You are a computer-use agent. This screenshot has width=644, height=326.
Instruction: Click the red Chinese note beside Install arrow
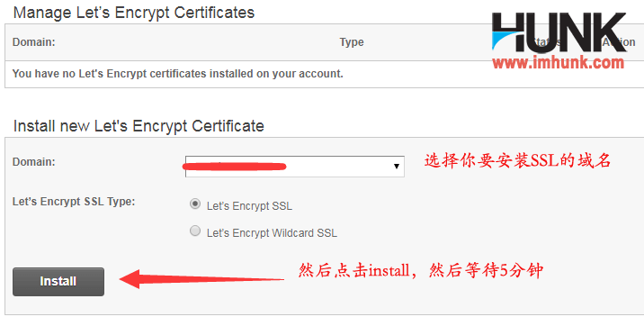[x=421, y=271]
